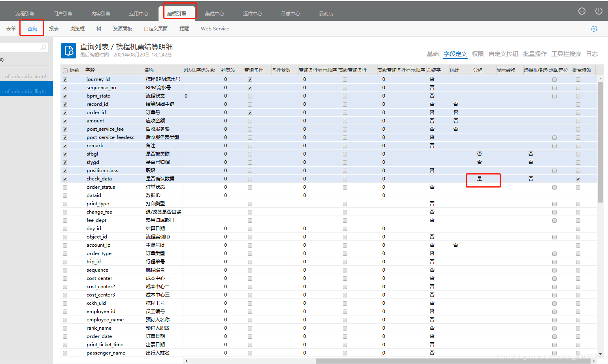608x364 pixels.
Task: Switch to the 表单 sub tab
Action: (11, 28)
